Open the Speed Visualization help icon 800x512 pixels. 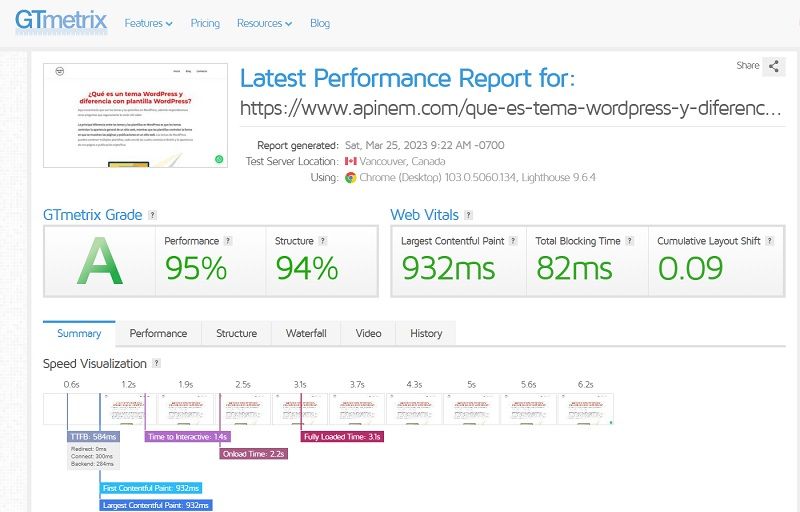tap(157, 363)
